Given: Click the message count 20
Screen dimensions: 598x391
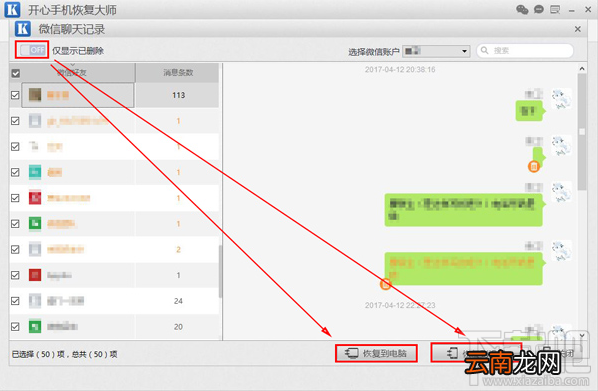Looking at the screenshot, I should (x=178, y=327).
